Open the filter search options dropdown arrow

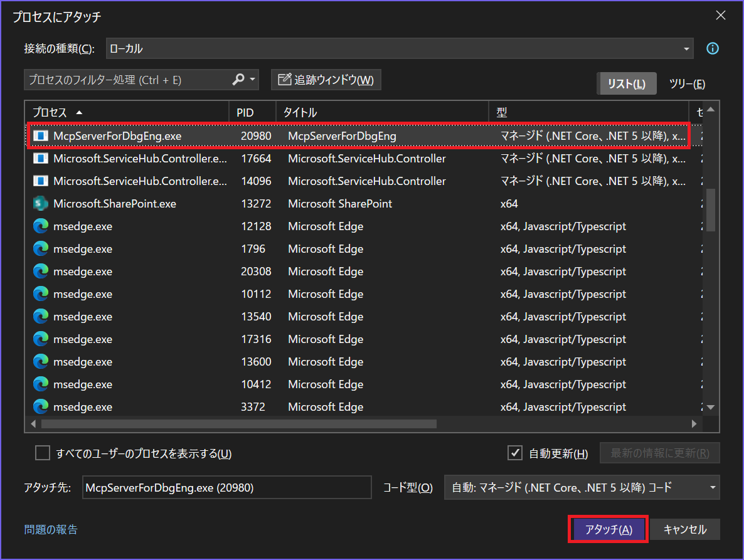(252, 79)
